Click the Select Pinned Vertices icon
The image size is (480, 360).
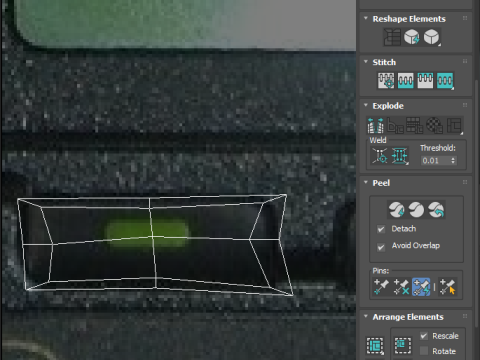447,287
